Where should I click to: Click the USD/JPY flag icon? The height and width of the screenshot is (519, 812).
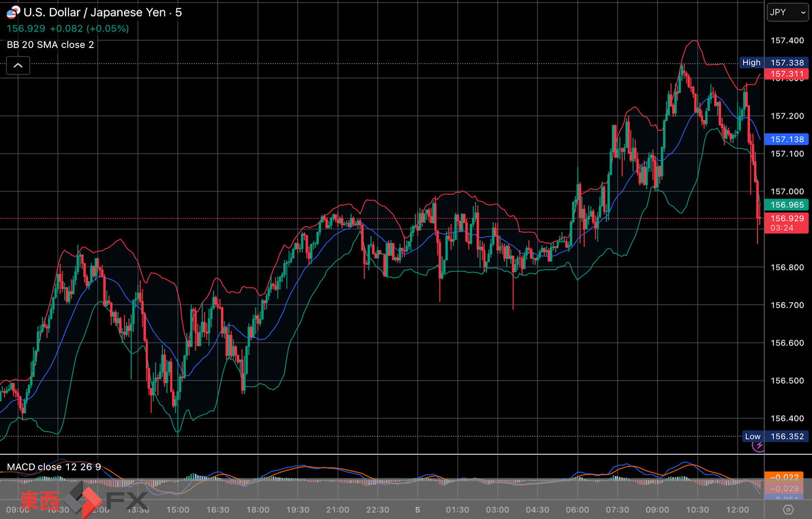(13, 12)
